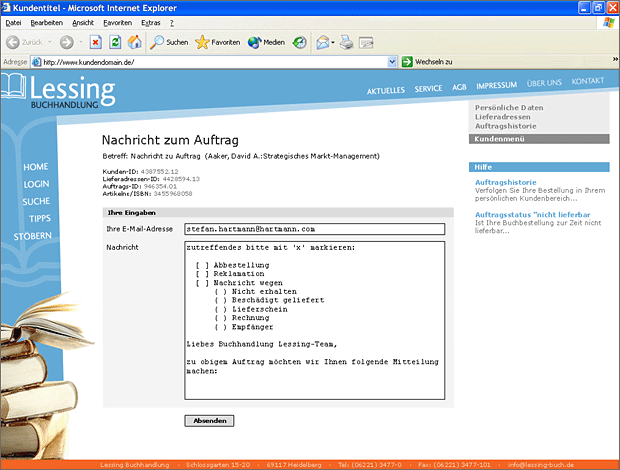The height and width of the screenshot is (470, 620).
Task: Click the Print icon
Action: pyautogui.click(x=347, y=42)
